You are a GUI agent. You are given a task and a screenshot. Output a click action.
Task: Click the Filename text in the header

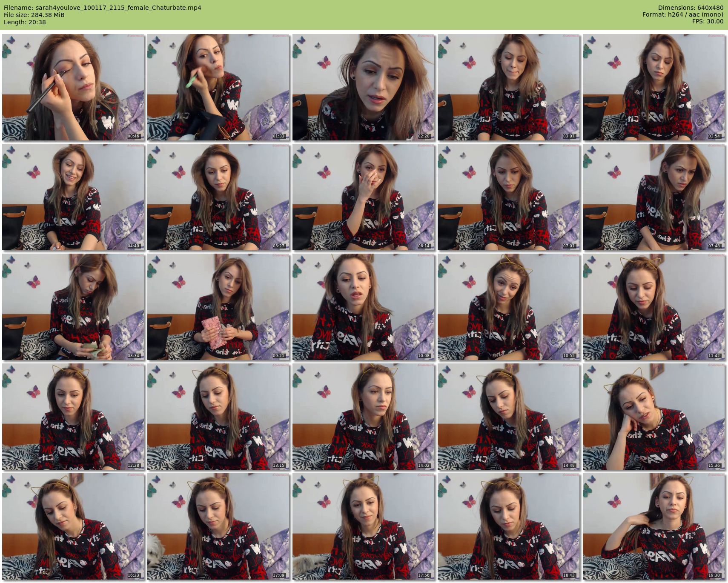(103, 8)
